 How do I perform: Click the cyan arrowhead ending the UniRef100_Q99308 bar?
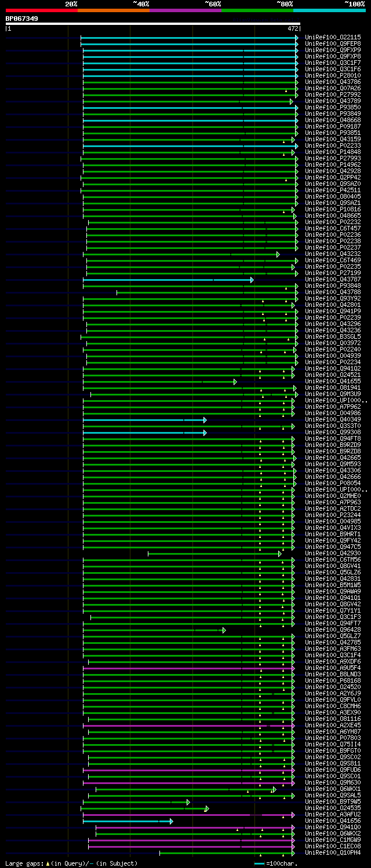205,433
